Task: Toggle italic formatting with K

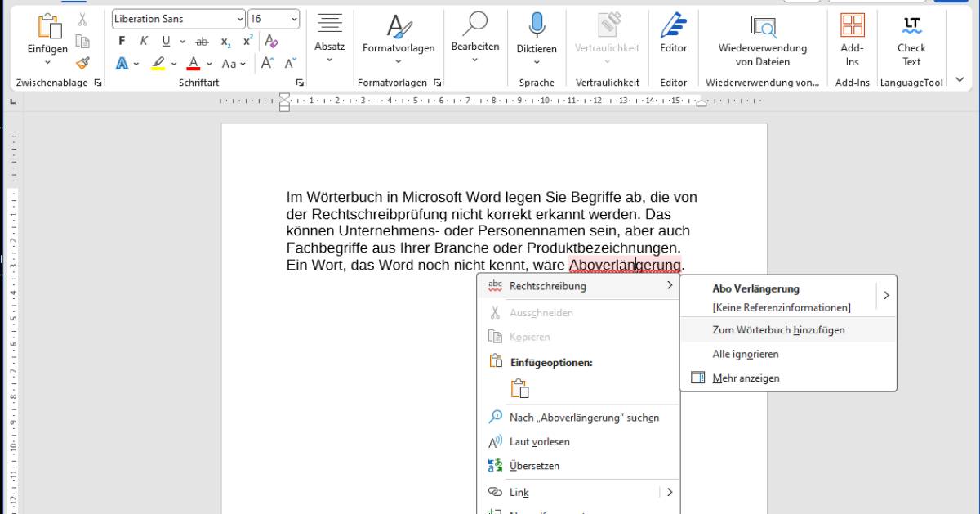Action: (x=143, y=39)
